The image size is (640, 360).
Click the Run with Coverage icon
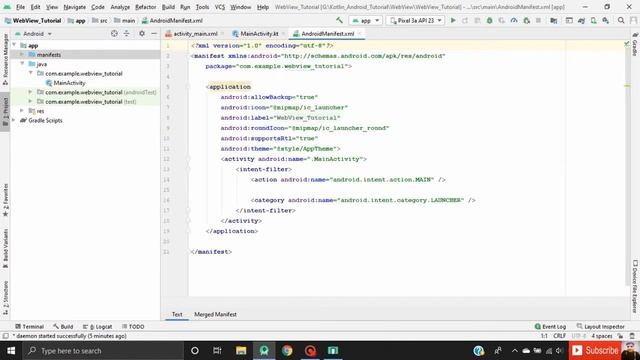click(x=502, y=20)
